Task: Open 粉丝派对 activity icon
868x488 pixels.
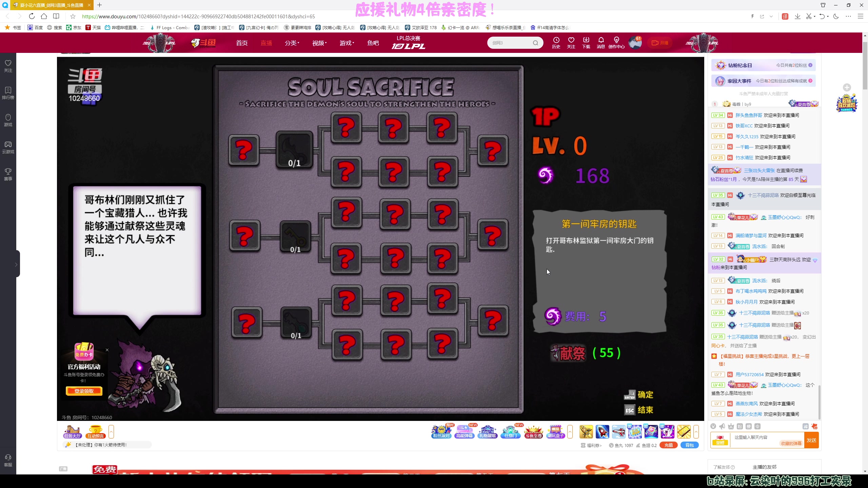Action: (442, 431)
